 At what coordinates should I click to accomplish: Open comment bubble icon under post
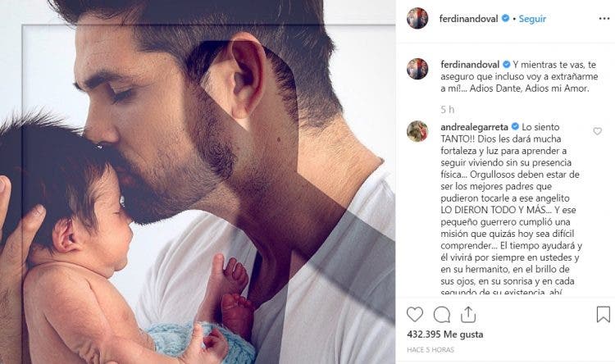442,315
